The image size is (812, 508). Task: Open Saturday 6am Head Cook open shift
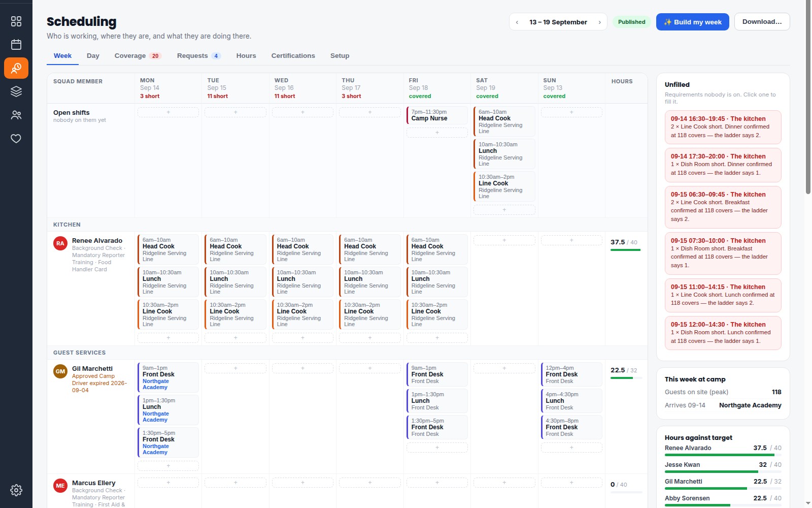[504, 121]
